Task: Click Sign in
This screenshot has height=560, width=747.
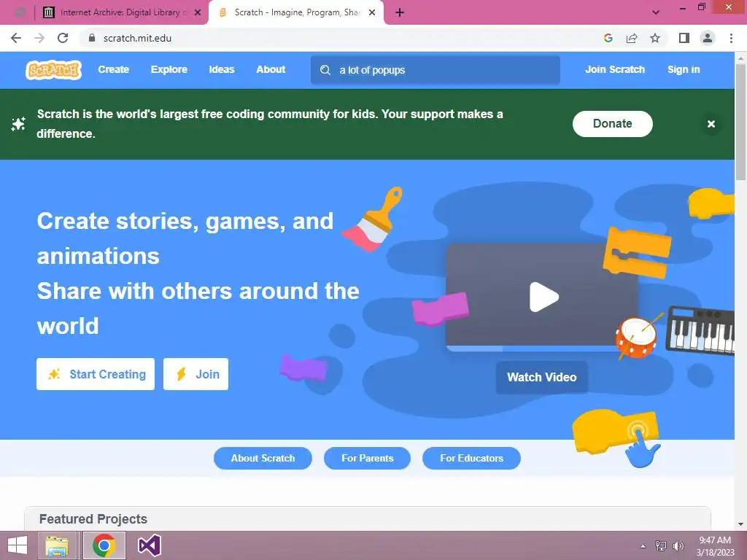Action: (x=683, y=69)
